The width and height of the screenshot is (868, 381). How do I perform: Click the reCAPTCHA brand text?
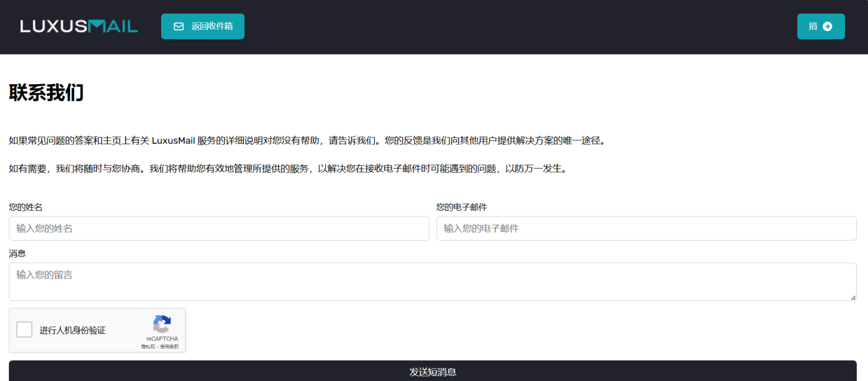(162, 339)
